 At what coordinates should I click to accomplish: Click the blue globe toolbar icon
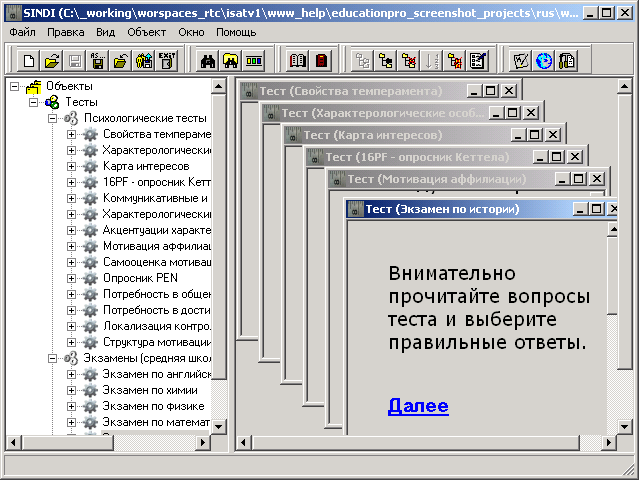tap(543, 61)
